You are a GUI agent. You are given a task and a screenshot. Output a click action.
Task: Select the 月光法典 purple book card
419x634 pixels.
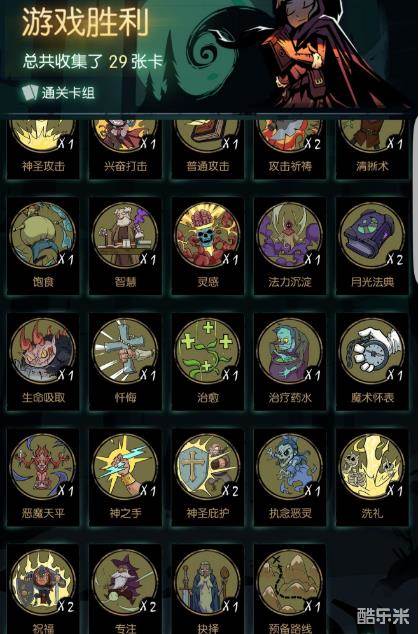[x=372, y=246]
